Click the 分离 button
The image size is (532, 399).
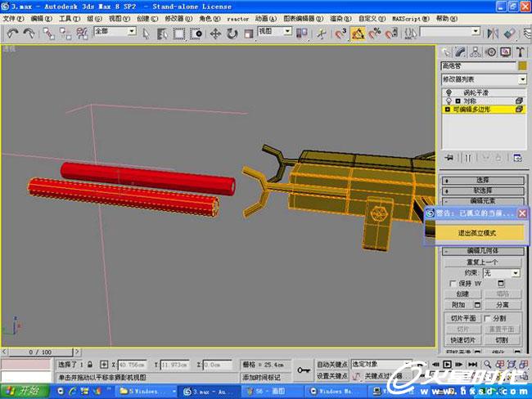(x=503, y=305)
